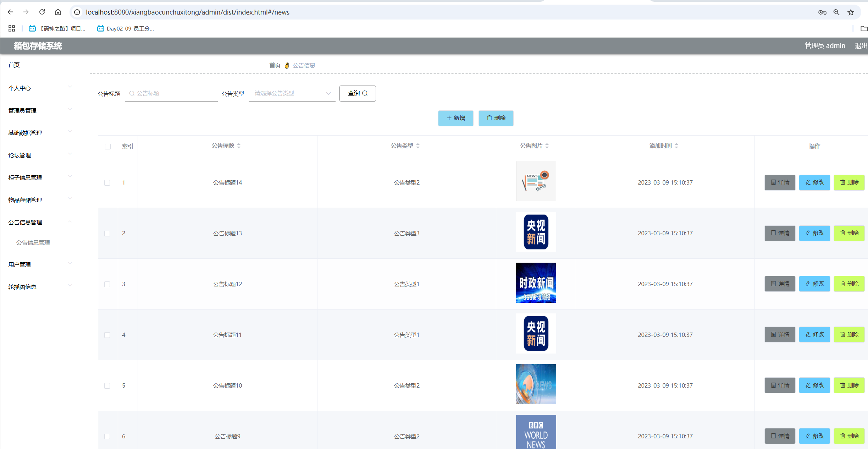Check the row 2 公告标题13 checkbox

107,234
